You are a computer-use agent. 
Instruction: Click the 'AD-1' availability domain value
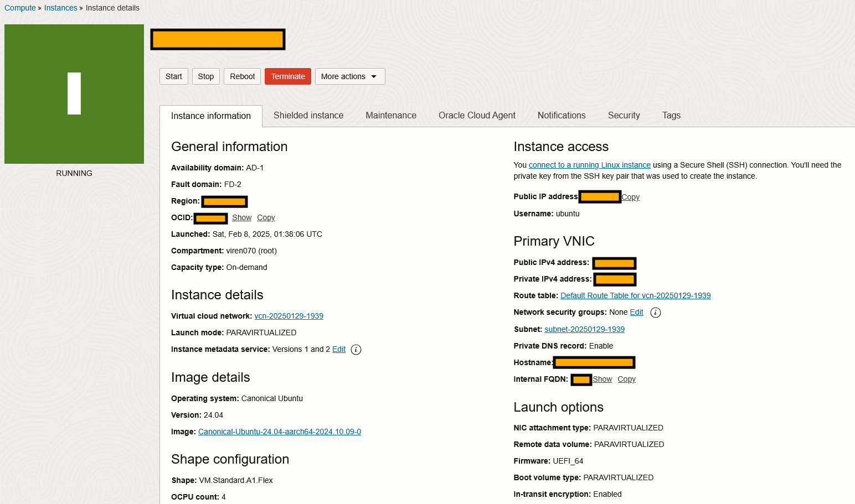tap(255, 168)
